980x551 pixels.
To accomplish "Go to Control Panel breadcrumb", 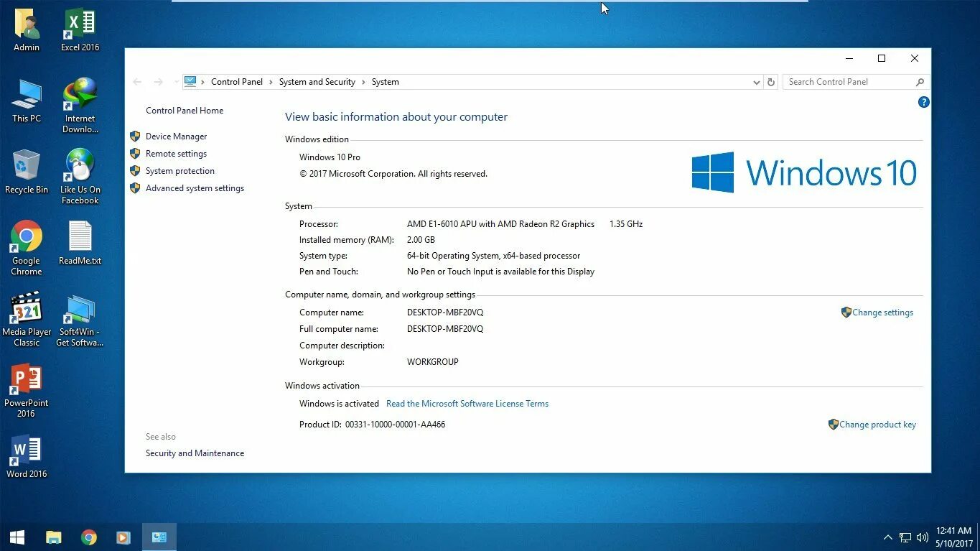I will pyautogui.click(x=237, y=82).
